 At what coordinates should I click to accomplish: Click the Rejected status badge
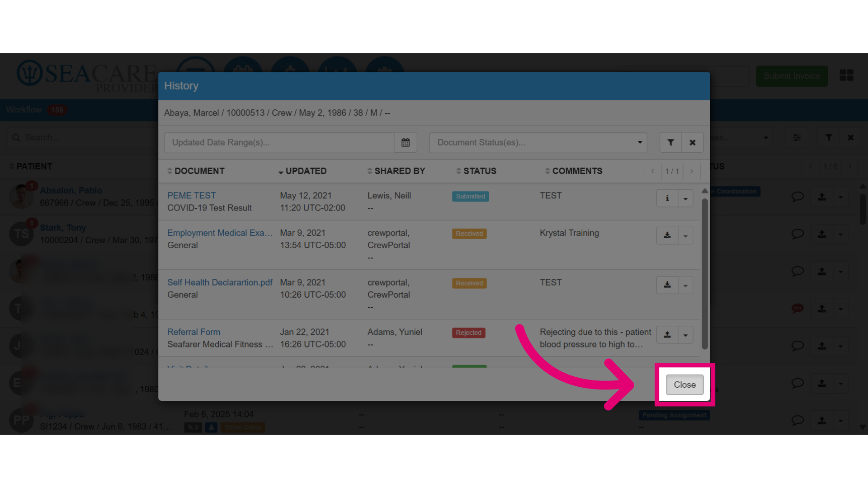(x=468, y=333)
